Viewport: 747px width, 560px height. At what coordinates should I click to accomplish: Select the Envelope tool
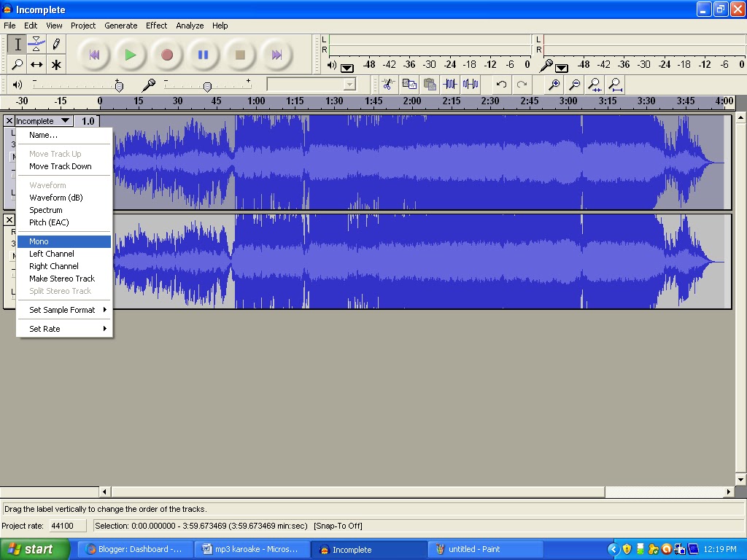pos(38,44)
